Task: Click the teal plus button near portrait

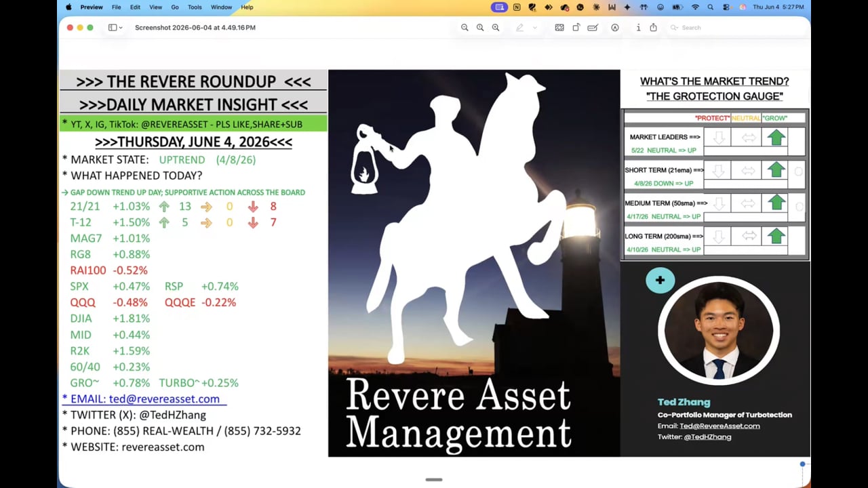Action: pyautogui.click(x=660, y=281)
